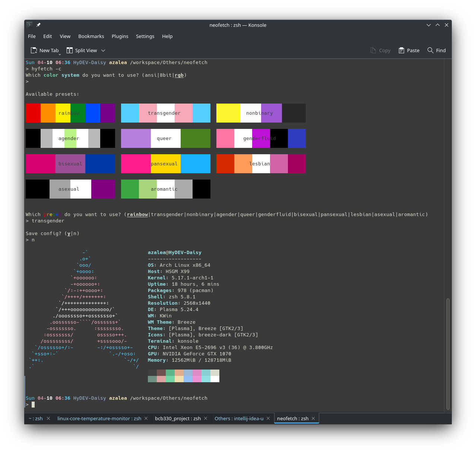This screenshot has height=453, width=476.
Task: Click 'CPU: Intel Xeon E5-2696 v3' line
Action: (210, 348)
